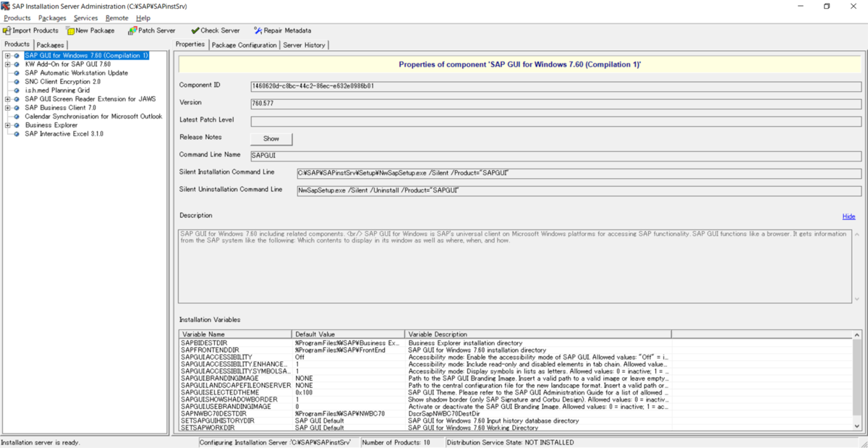868x448 pixels.
Task: Select Calendar Synchronisation for Microsoft Outlook item
Action: tap(93, 117)
